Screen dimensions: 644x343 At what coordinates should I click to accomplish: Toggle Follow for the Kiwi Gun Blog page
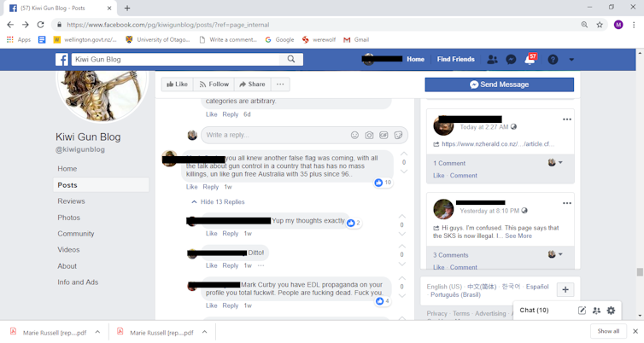(214, 84)
